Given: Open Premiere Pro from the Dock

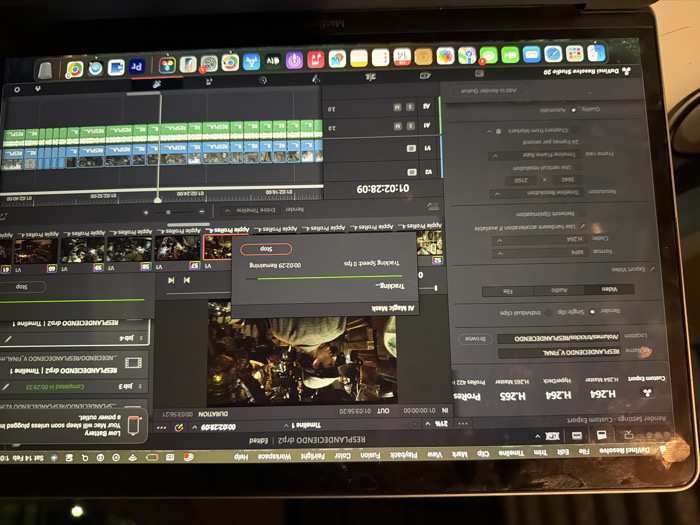Looking at the screenshot, I should pyautogui.click(x=137, y=67).
